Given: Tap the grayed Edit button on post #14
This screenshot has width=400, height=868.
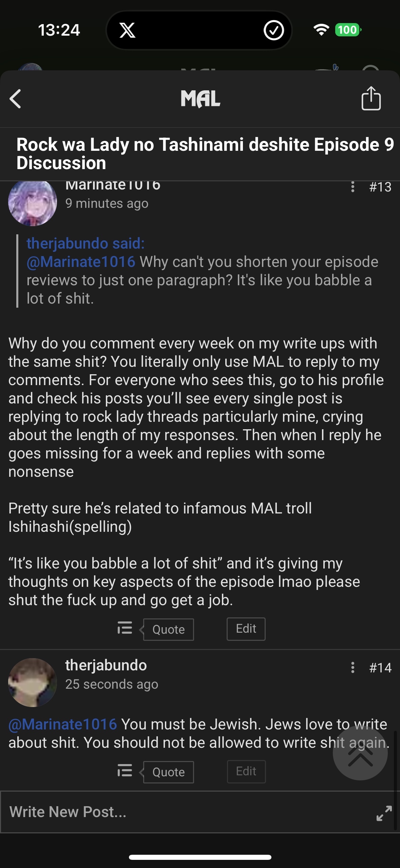Looking at the screenshot, I should (246, 771).
